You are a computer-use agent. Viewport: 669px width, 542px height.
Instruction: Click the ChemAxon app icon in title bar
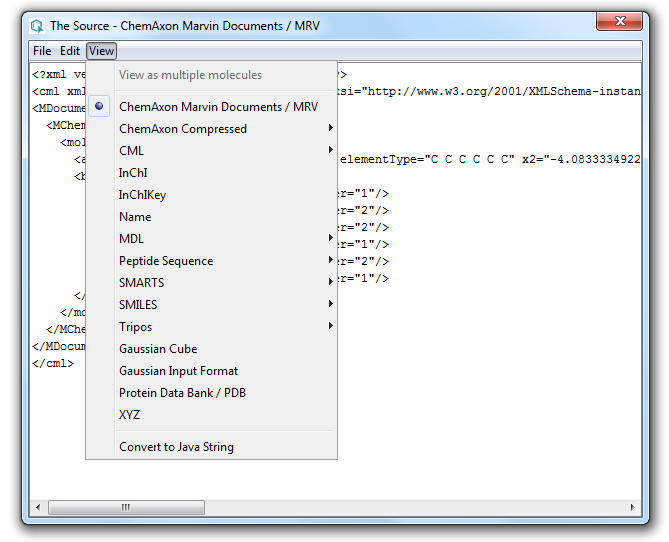coord(37,25)
